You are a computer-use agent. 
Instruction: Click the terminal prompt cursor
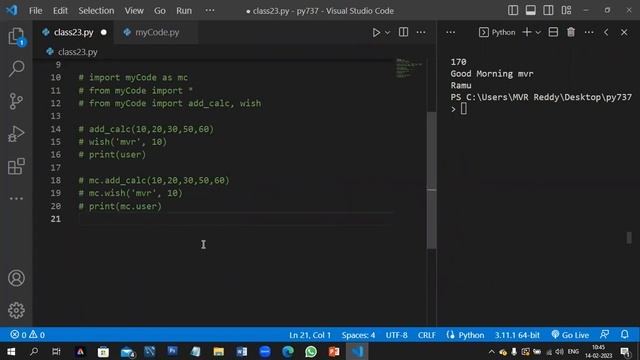click(464, 109)
